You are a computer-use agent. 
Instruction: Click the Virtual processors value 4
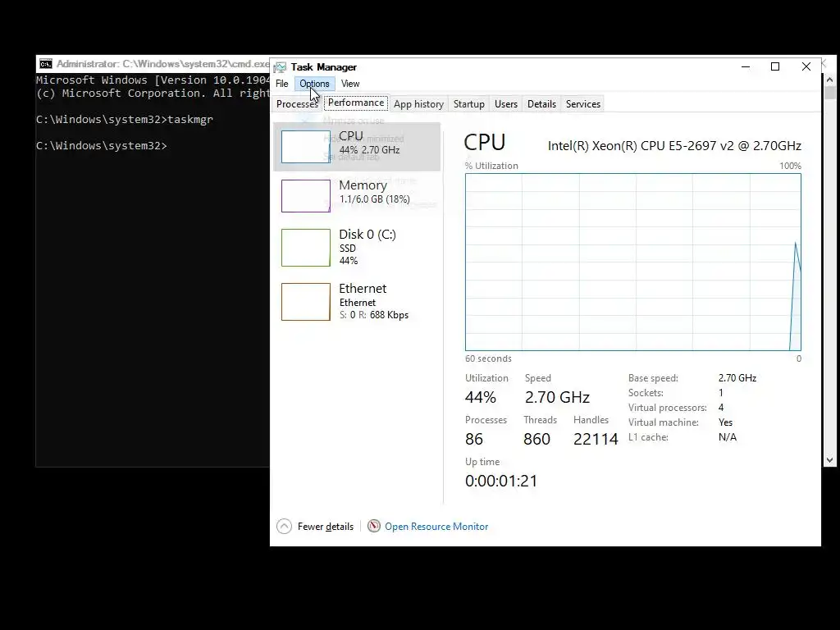pyautogui.click(x=721, y=408)
